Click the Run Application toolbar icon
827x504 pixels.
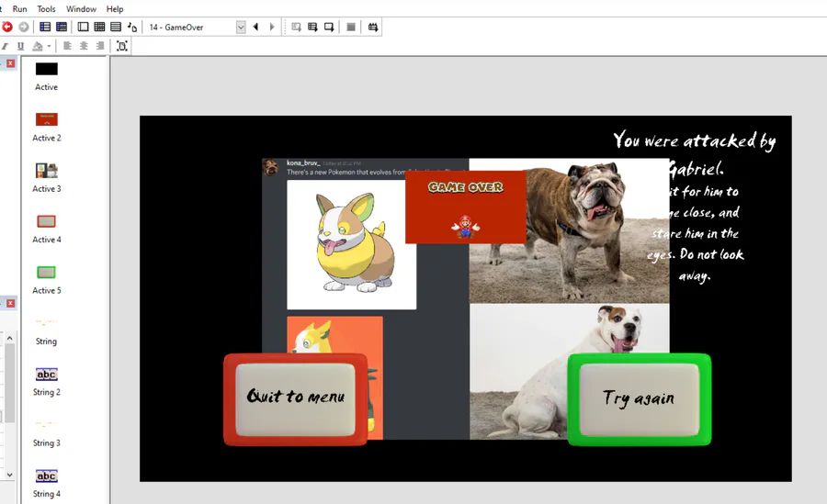coord(312,27)
